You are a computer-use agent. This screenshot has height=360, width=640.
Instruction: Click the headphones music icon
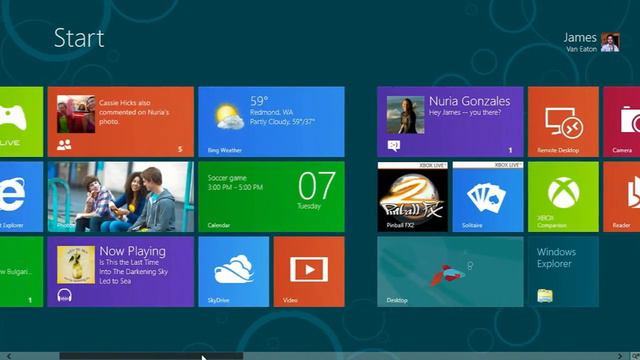[x=64, y=296]
